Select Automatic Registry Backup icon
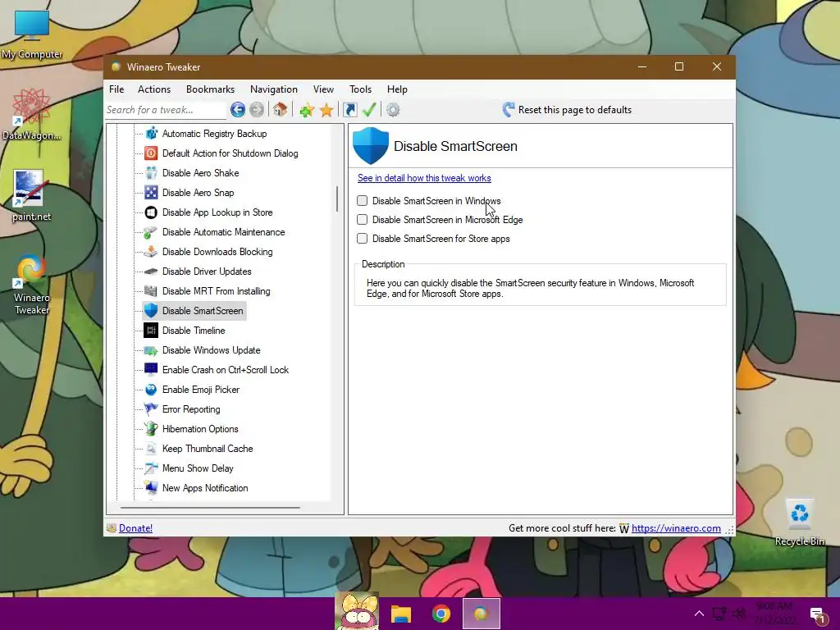 [151, 134]
